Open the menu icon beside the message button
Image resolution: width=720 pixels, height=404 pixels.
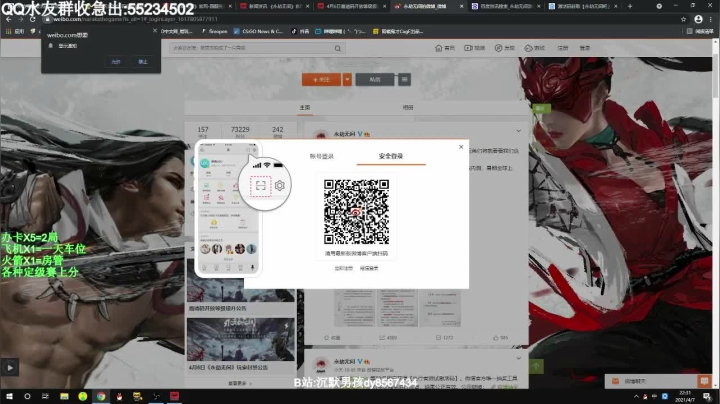point(405,79)
